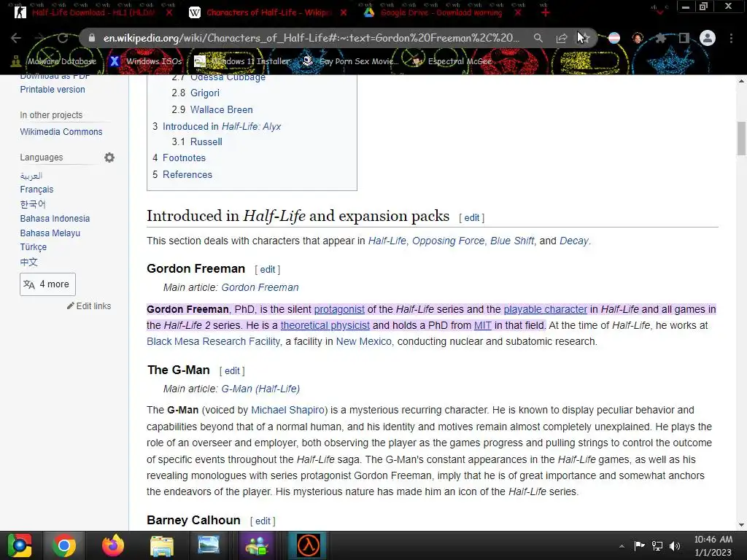This screenshot has width=747, height=560.
Task: Edit The G-Man section
Action: (x=232, y=371)
